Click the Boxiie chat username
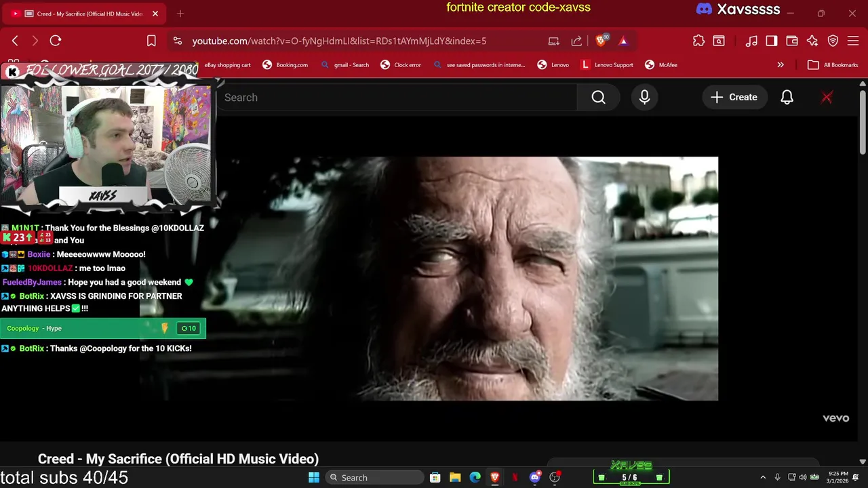Image resolution: width=868 pixels, height=488 pixels. [x=39, y=254]
